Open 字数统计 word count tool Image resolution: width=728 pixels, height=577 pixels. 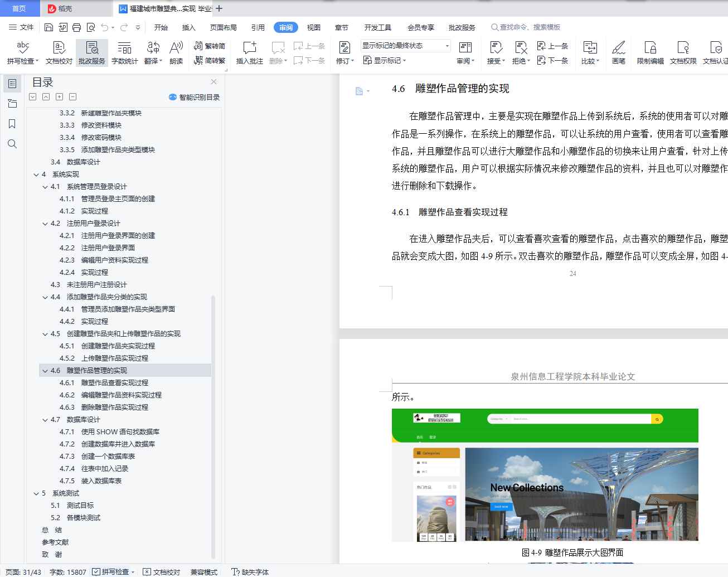point(125,53)
